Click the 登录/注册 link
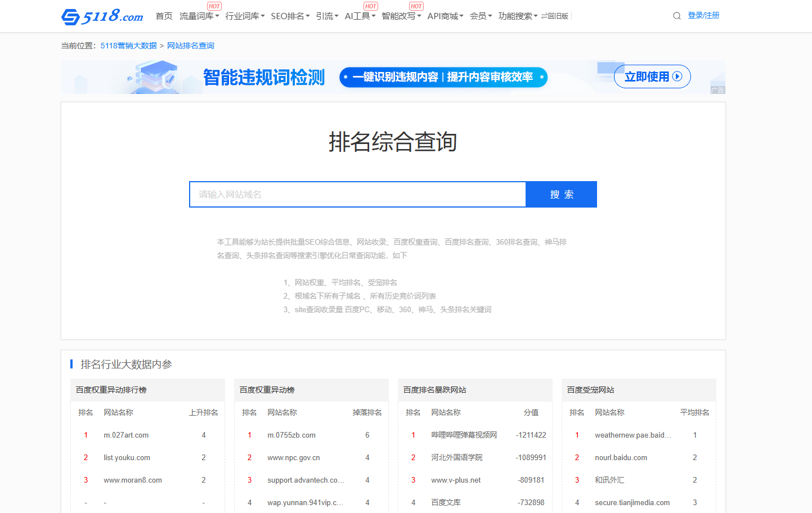The image size is (812, 513). (x=703, y=15)
